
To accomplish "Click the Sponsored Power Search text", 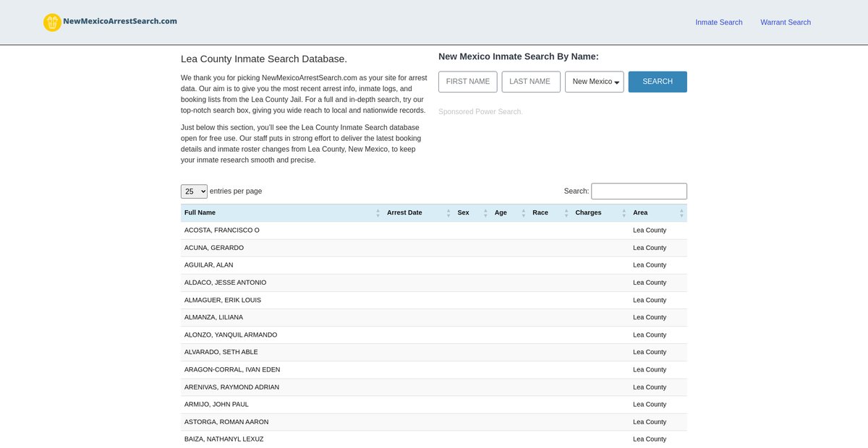I will tap(480, 112).
